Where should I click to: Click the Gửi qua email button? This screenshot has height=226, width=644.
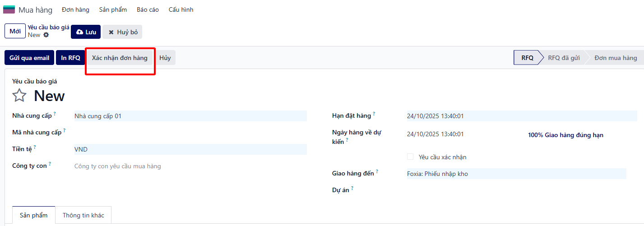coord(29,58)
